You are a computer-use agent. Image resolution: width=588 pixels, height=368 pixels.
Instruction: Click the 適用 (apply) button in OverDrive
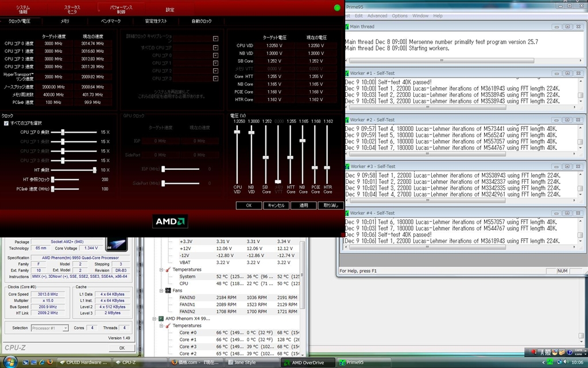[x=304, y=205]
